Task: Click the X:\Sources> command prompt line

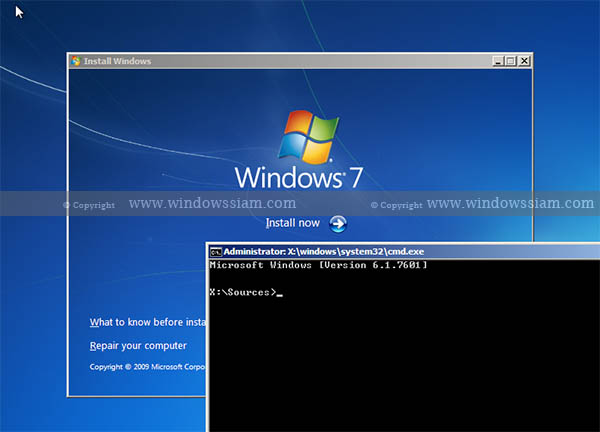Action: [x=246, y=292]
